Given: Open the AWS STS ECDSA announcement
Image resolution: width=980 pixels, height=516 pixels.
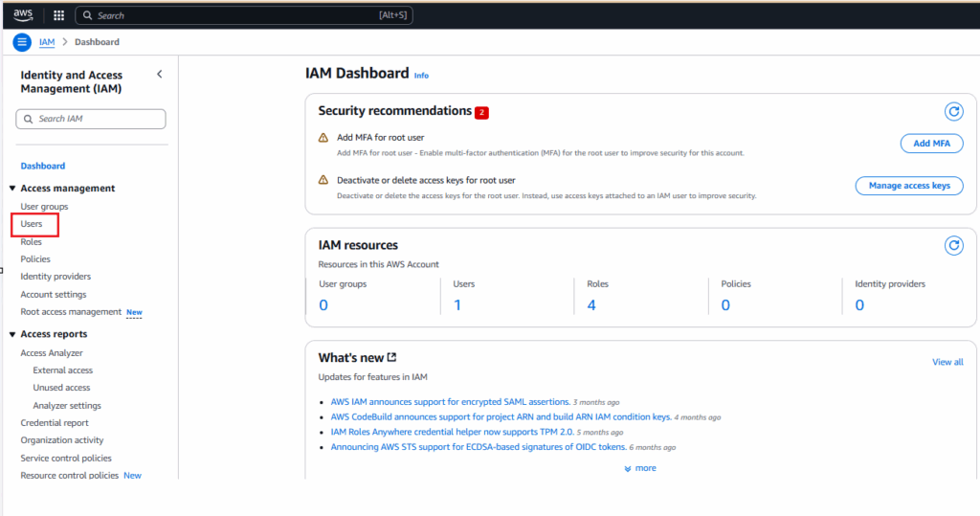Looking at the screenshot, I should 479,447.
